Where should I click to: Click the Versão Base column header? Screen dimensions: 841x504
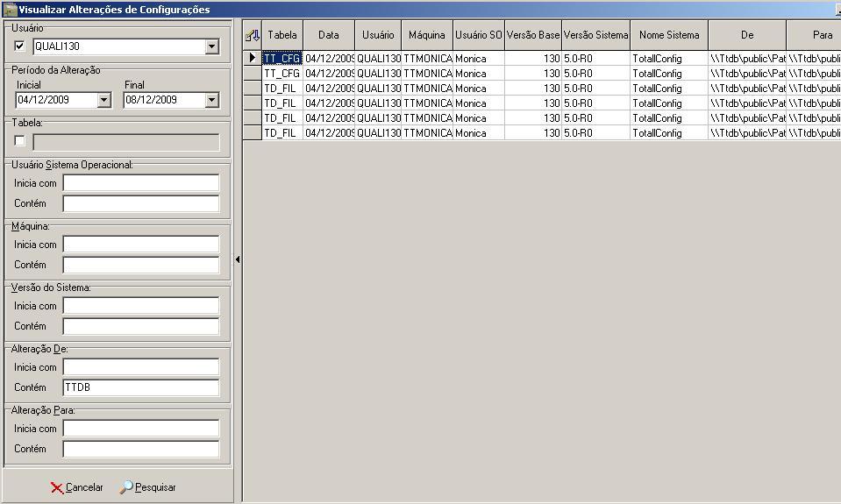pos(533,35)
